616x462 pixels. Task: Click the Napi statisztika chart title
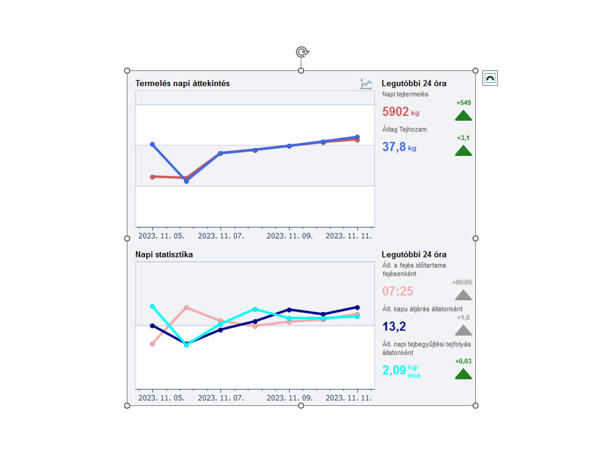tap(165, 255)
